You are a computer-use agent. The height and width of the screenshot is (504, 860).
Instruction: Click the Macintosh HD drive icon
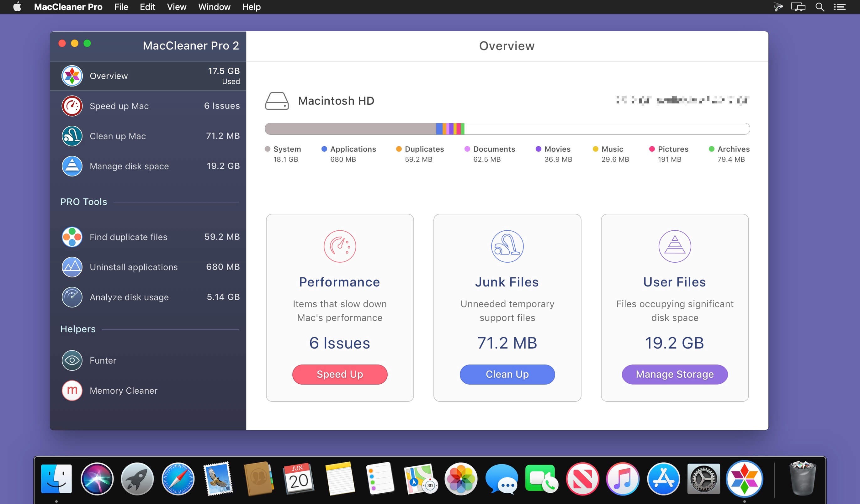click(x=278, y=101)
